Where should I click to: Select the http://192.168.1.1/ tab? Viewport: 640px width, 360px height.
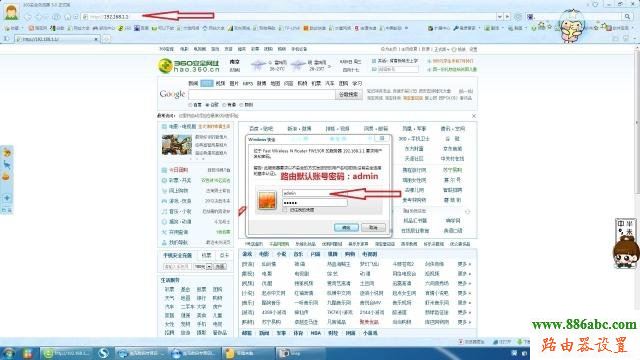(x=56, y=39)
